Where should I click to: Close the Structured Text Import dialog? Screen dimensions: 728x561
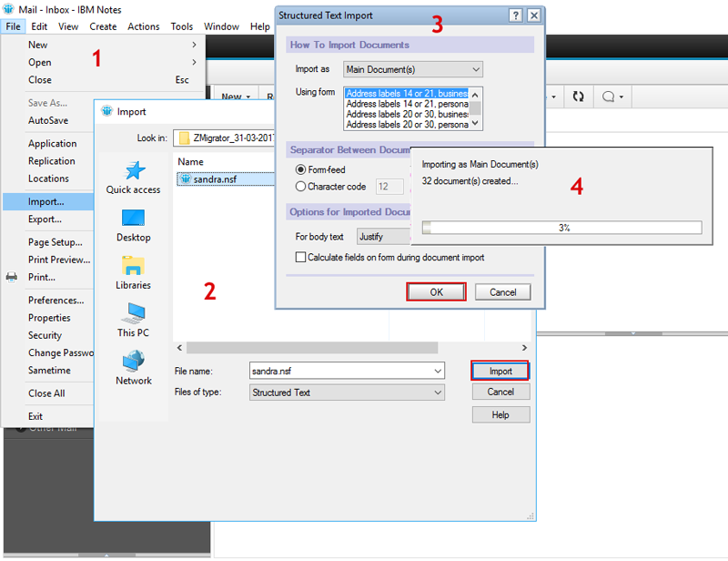coord(534,15)
